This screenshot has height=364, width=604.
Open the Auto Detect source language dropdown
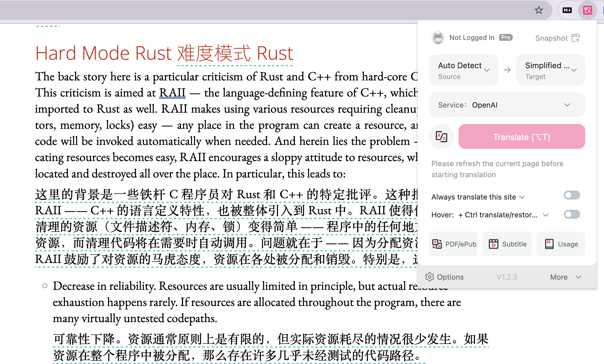463,70
